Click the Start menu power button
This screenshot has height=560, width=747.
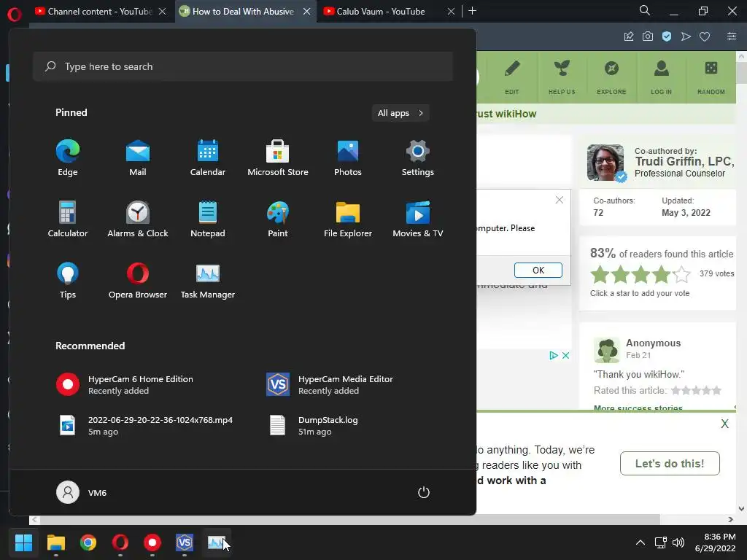point(424,492)
